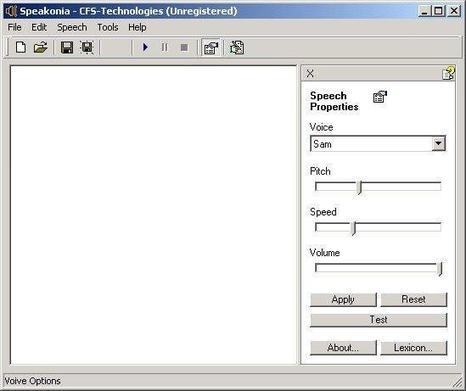Toggle Speech Properties panel toolbar icon
The height and width of the screenshot is (391, 466).
pyautogui.click(x=211, y=48)
